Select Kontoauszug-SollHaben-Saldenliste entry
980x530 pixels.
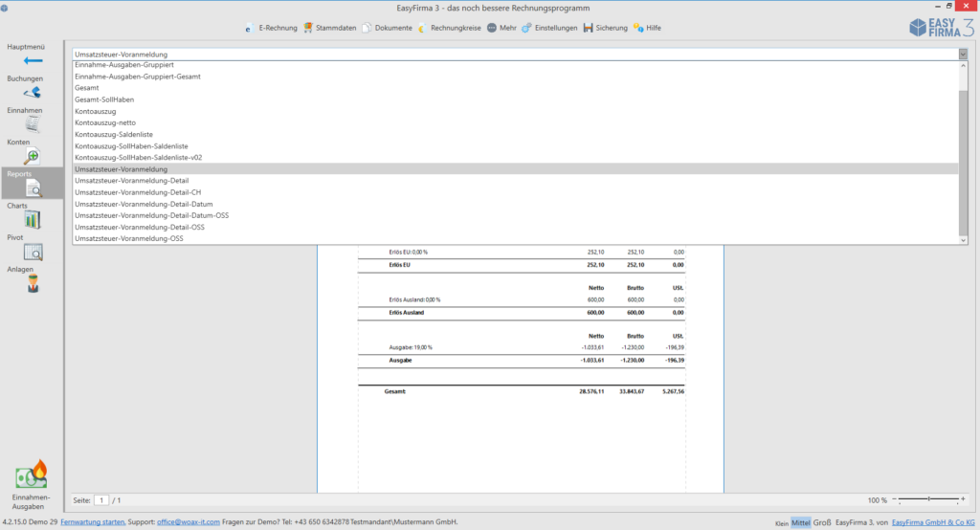point(515,146)
